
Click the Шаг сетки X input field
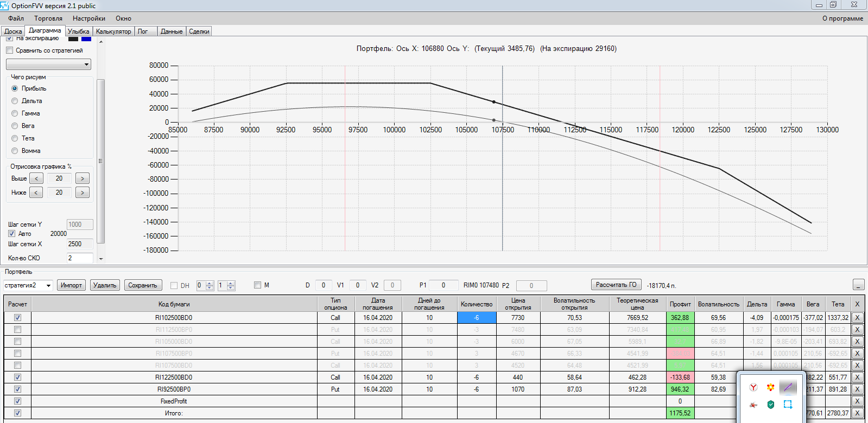(80, 244)
